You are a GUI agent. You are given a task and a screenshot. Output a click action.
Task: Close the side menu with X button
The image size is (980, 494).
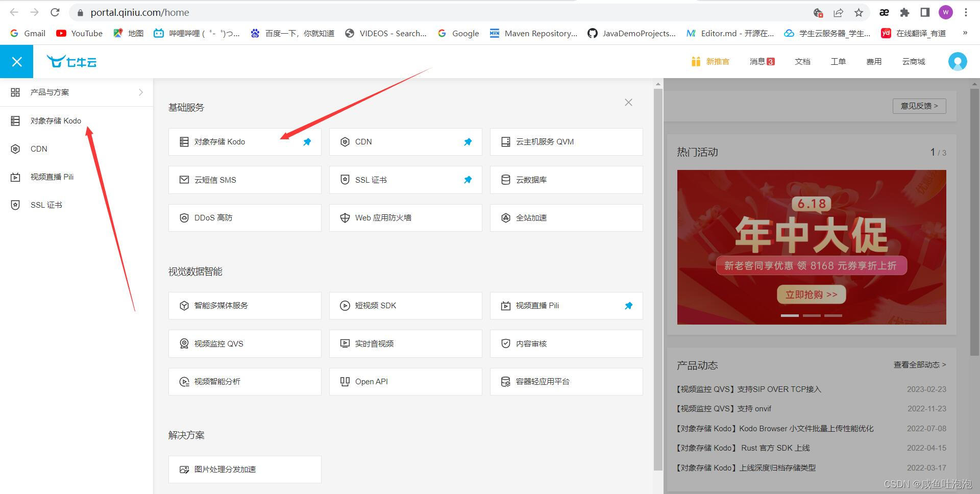(x=16, y=62)
